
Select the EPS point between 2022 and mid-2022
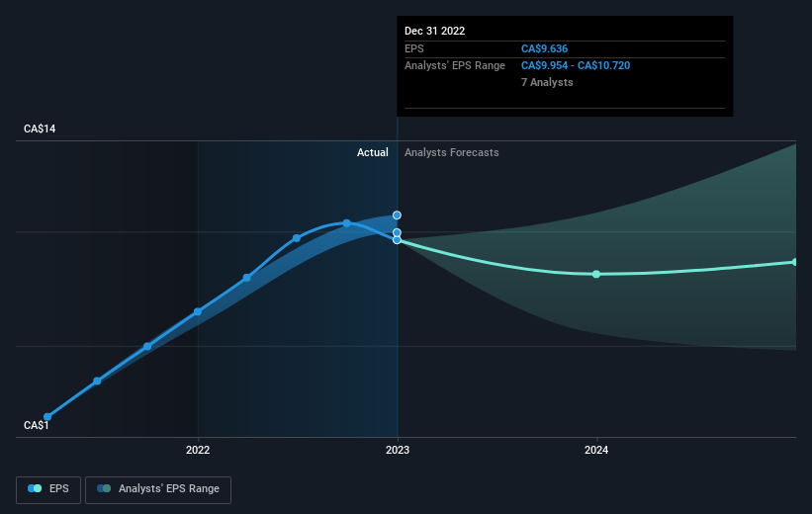(x=247, y=278)
